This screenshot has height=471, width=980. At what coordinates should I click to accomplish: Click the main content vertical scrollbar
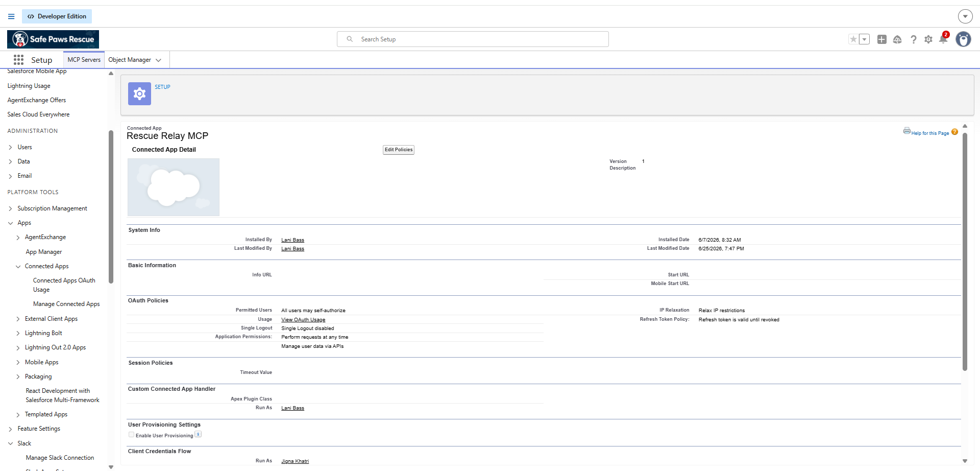click(965, 251)
